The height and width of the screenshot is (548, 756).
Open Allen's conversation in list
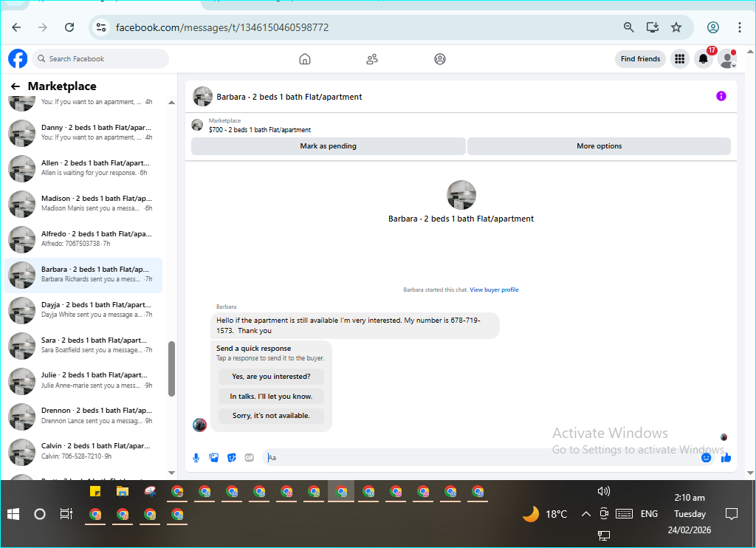[83, 168]
